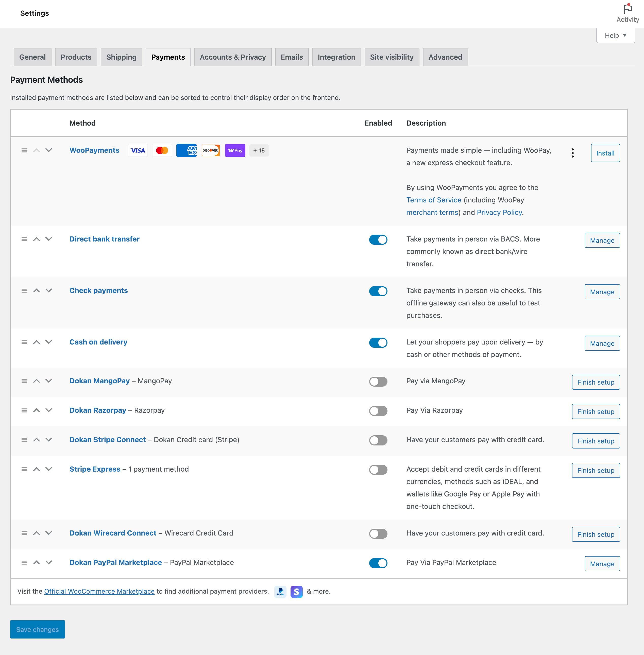This screenshot has width=644, height=655.
Task: Open the Emails tab
Action: point(292,57)
